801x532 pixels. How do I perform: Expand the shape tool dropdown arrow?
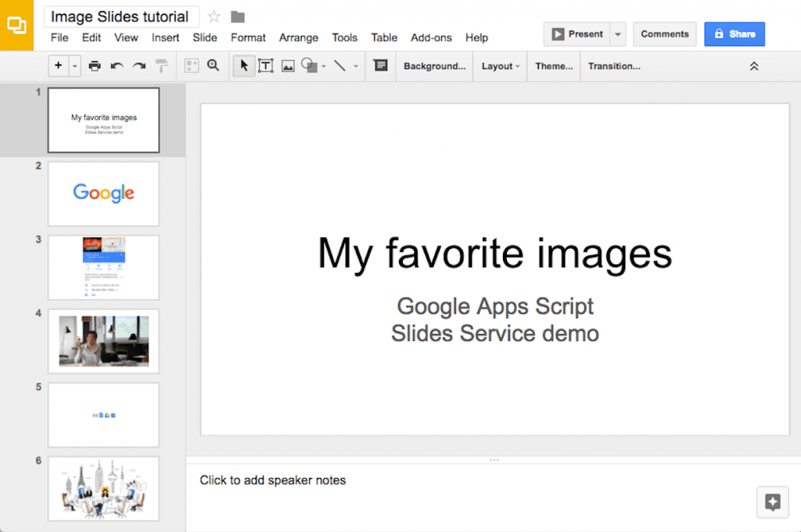point(324,66)
